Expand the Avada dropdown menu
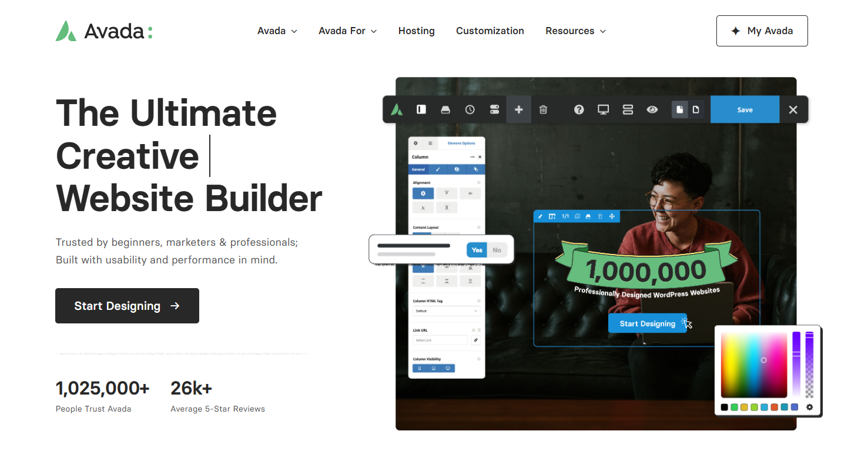Screen dimensions: 868x461 [277, 31]
